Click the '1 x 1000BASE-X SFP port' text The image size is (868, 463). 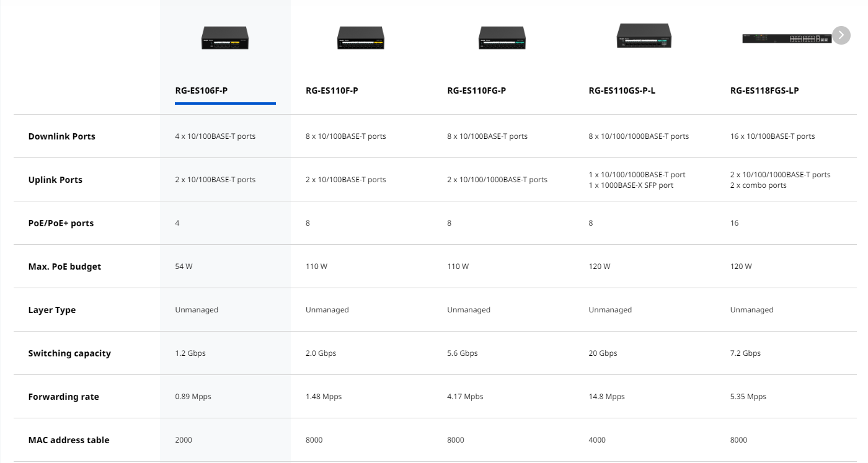631,185
